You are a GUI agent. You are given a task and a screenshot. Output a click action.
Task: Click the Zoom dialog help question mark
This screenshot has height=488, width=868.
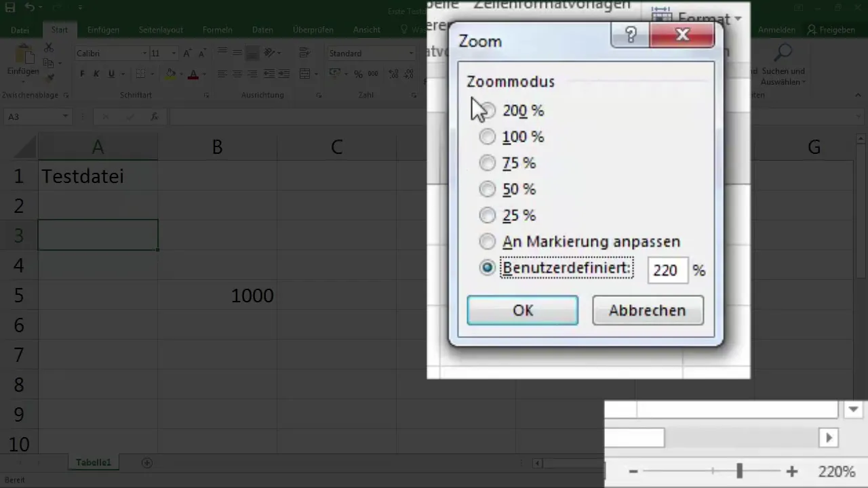630,35
